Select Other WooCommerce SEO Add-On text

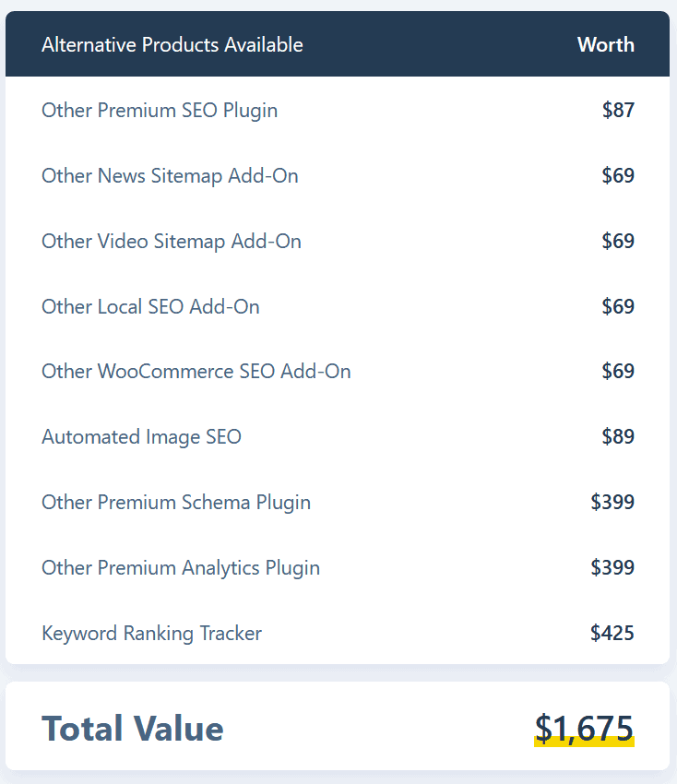[x=196, y=372]
